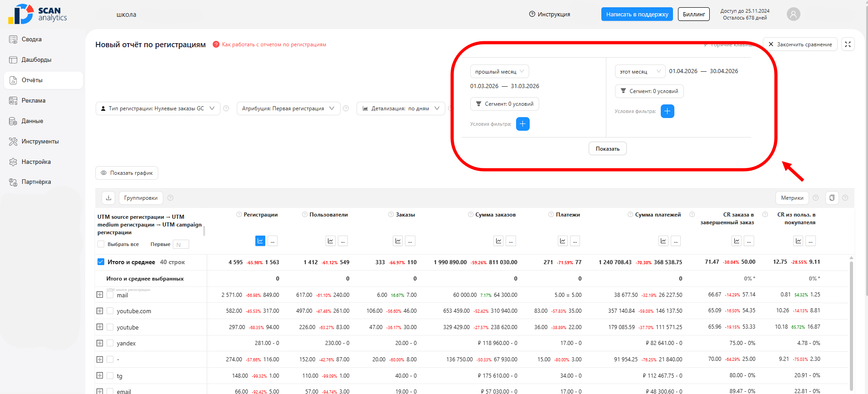Add filter condition for прошлый месяц period
Image resolution: width=868 pixels, height=394 pixels.
coord(523,124)
